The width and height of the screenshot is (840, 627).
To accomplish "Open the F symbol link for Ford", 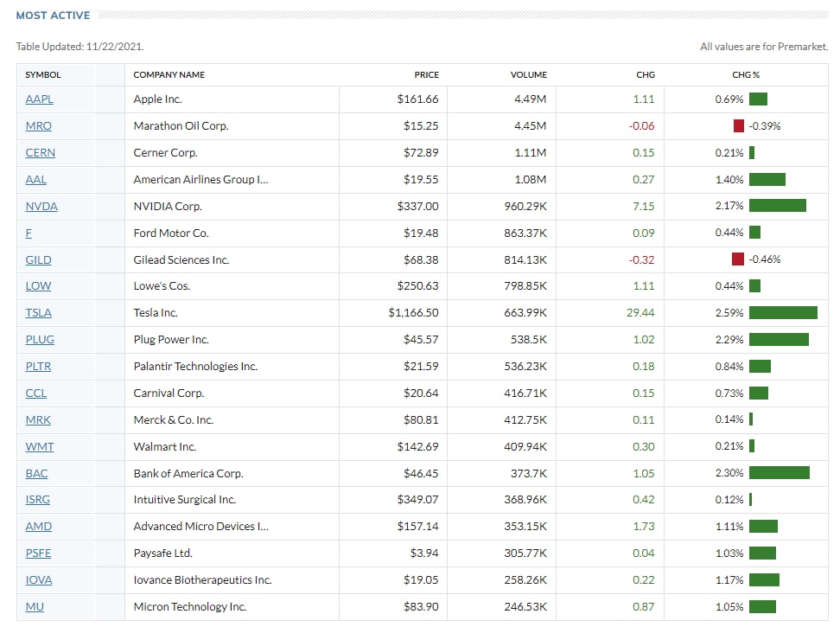I will [x=29, y=234].
